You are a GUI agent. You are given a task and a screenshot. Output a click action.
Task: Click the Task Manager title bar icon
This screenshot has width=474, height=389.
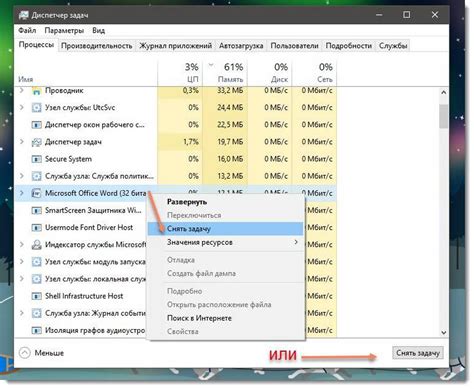23,15
